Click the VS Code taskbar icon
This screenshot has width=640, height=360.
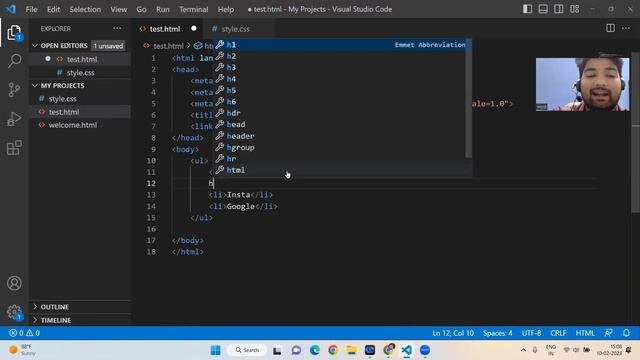tap(406, 350)
